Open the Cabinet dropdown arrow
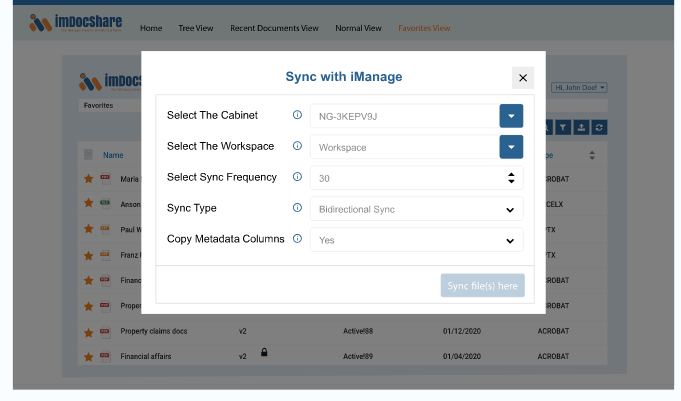This screenshot has width=681, height=401. click(x=511, y=116)
